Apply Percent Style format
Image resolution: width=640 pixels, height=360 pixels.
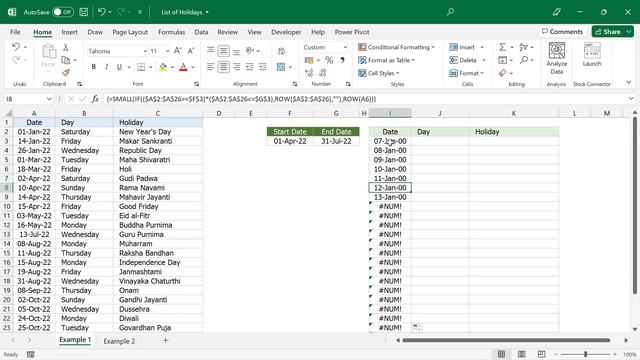tap(329, 60)
